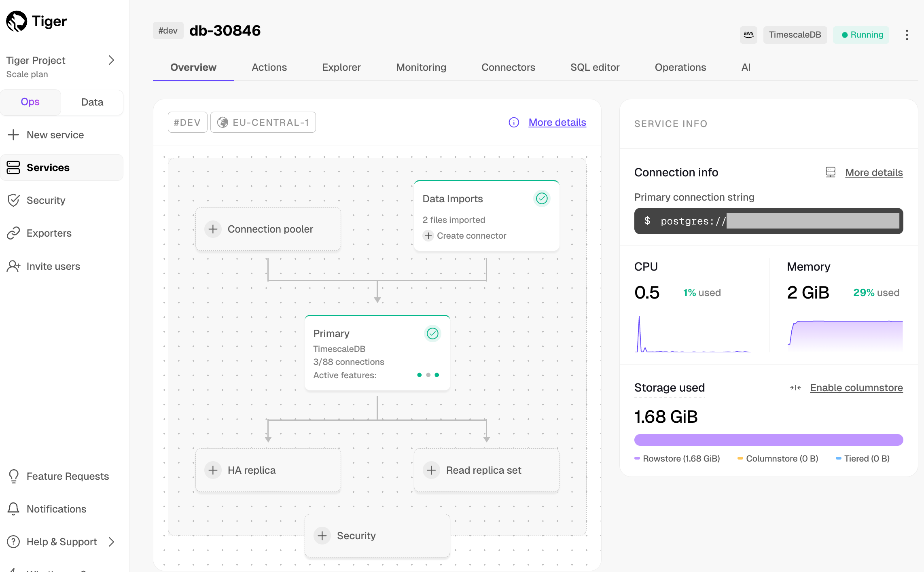
Task: Click the Read replica set plus icon
Action: coord(432,470)
